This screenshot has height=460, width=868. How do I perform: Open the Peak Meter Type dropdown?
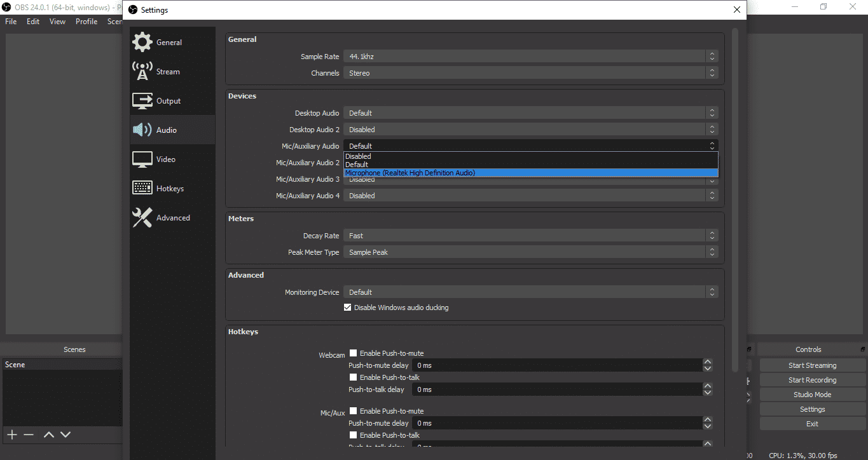[531, 252]
